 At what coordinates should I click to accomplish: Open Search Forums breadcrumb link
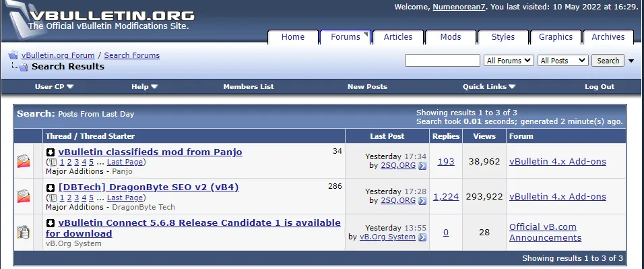[x=132, y=55]
